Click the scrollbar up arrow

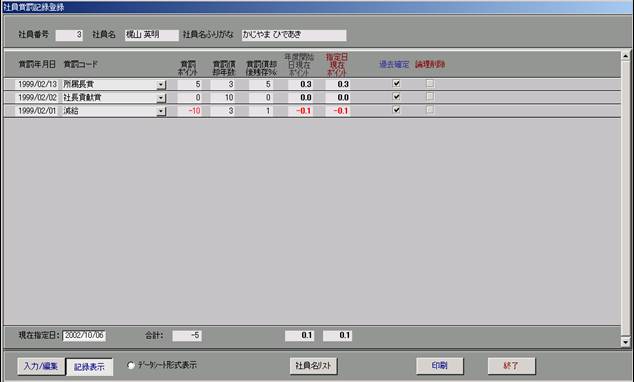click(626, 56)
